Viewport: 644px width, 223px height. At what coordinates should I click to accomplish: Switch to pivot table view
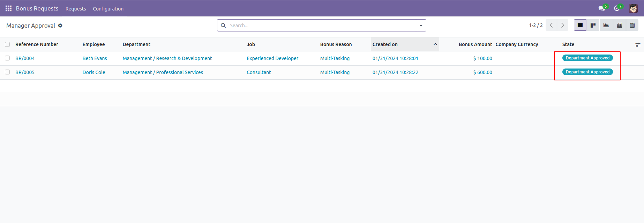tap(619, 25)
